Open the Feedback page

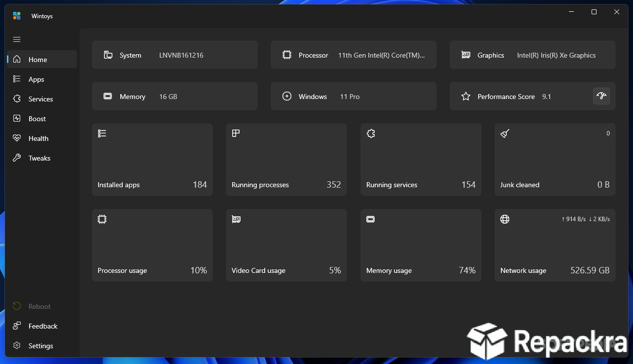click(x=42, y=326)
